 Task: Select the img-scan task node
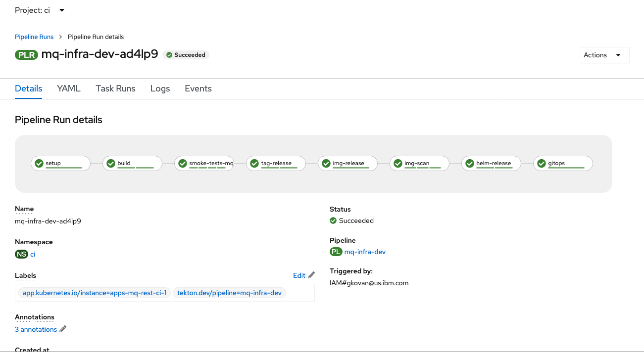[x=419, y=164]
